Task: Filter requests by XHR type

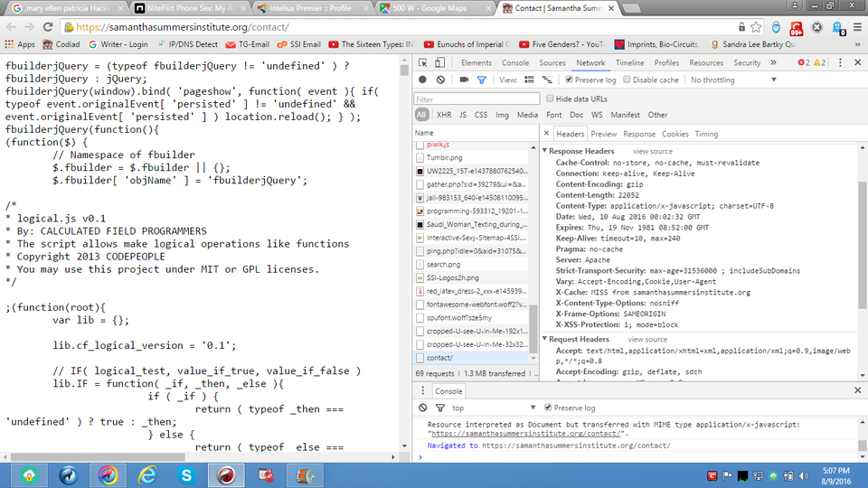Action: click(x=443, y=115)
